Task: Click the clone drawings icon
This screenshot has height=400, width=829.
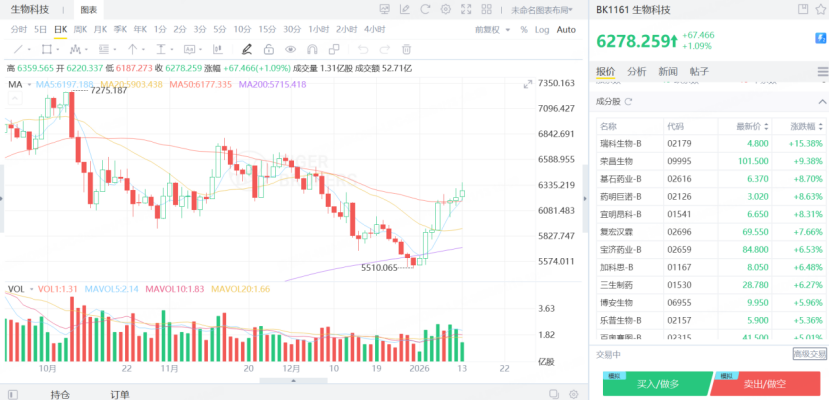Action: [x=334, y=50]
